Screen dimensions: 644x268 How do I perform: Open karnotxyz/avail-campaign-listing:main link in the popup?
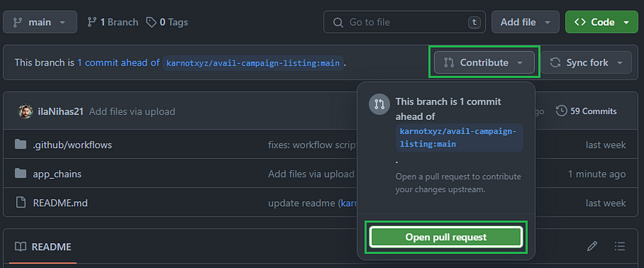tap(459, 138)
